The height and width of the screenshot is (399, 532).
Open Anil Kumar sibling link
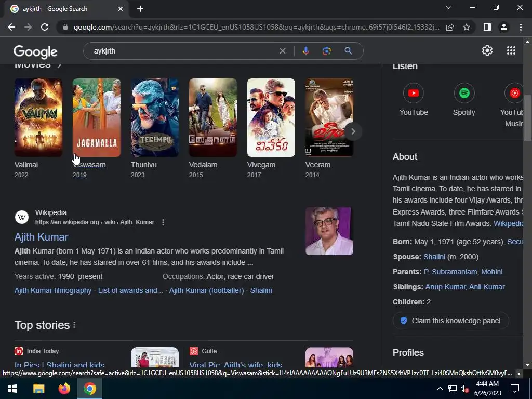coord(486,287)
